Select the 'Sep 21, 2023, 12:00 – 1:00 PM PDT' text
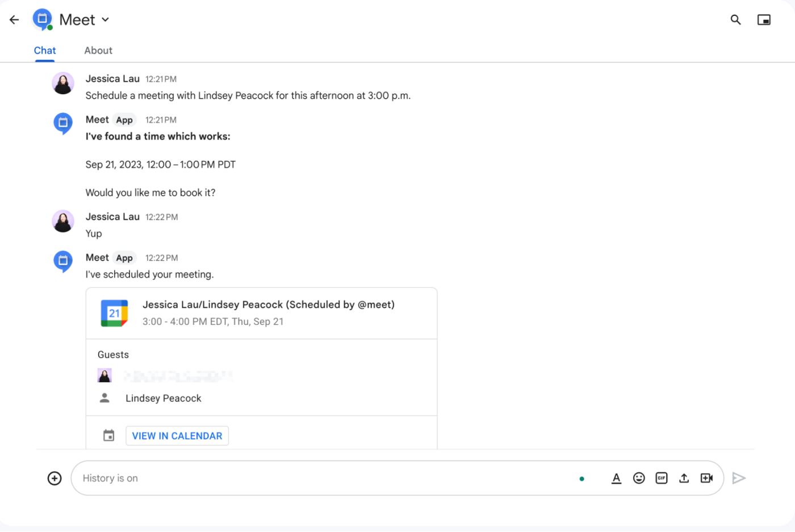This screenshot has width=795, height=532. [x=161, y=165]
